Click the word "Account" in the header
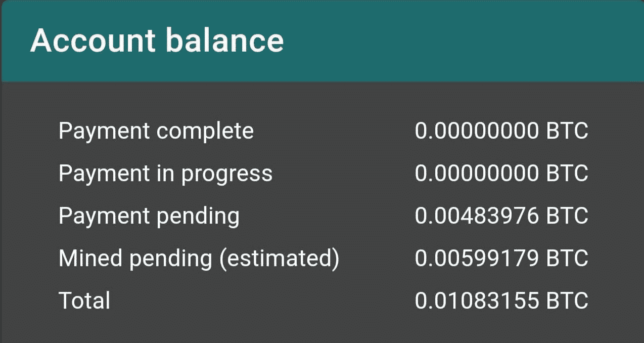Screen dimensions: 644x343 click(94, 40)
